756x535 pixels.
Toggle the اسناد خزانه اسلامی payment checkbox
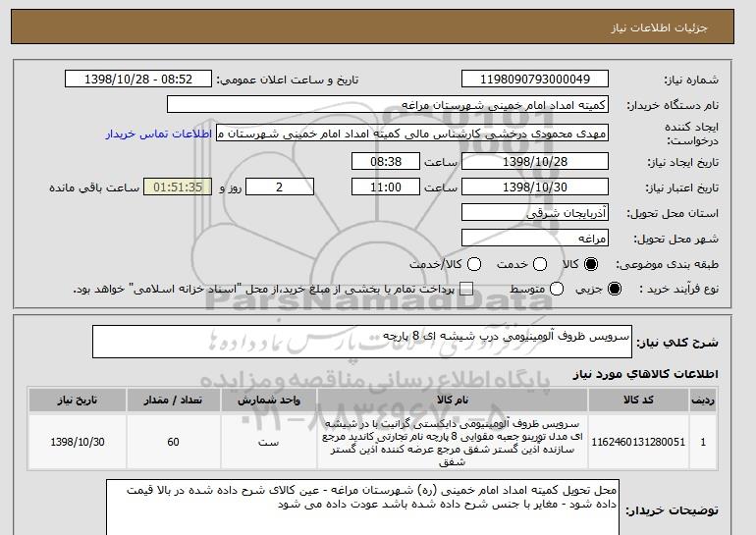pos(465,290)
